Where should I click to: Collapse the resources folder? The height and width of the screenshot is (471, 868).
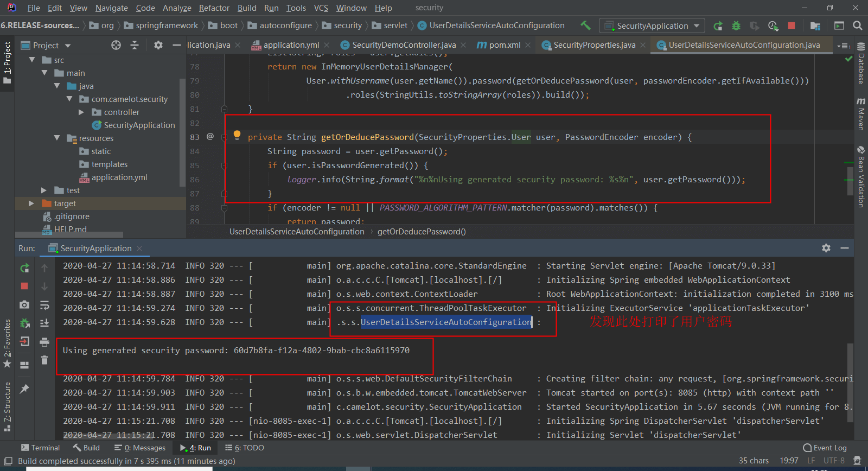[57, 138]
